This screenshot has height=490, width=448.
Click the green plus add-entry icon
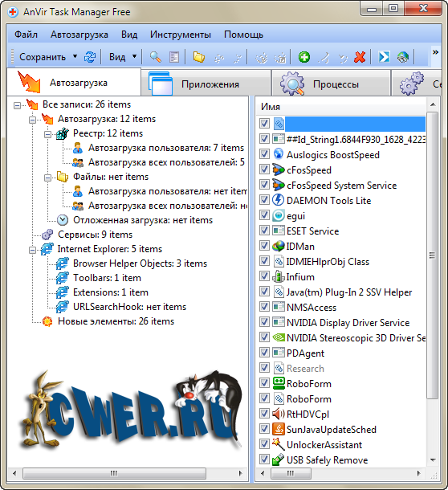pos(303,57)
